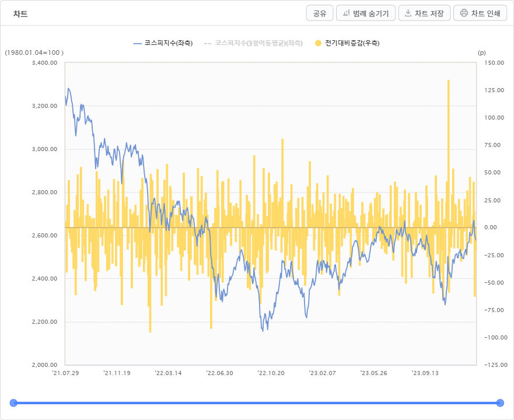
Task: Click the '23.02.07 x-axis date label
Action: pos(323,373)
